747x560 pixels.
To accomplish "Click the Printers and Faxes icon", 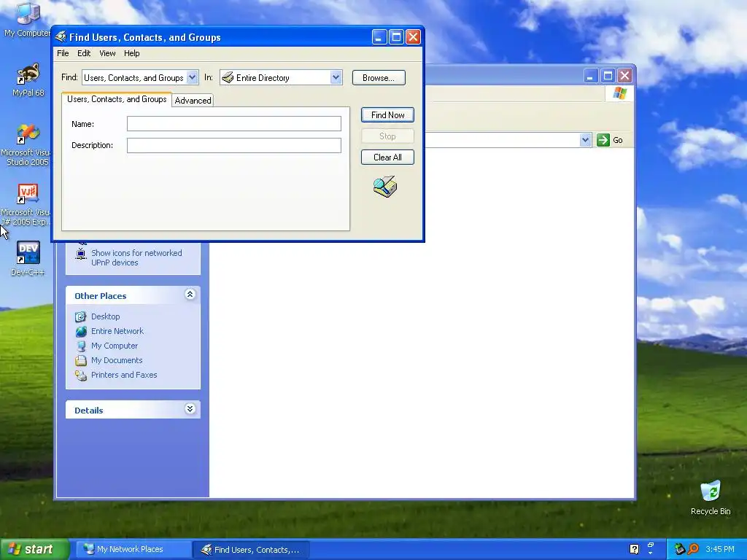I will (x=81, y=376).
